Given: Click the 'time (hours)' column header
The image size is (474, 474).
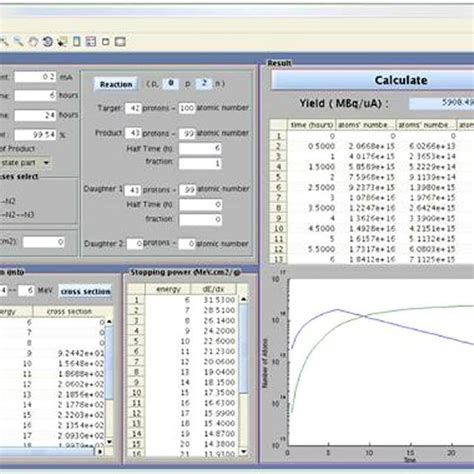Looking at the screenshot, I should click(312, 125).
